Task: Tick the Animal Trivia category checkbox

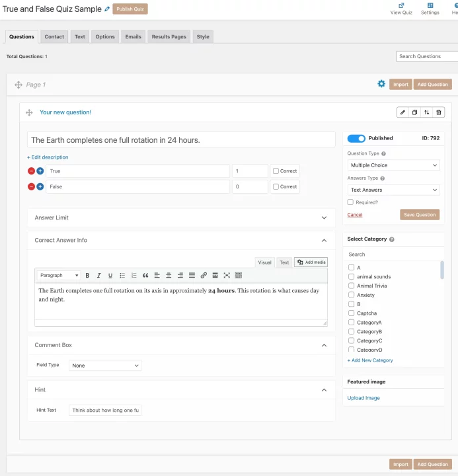Action: [352, 286]
